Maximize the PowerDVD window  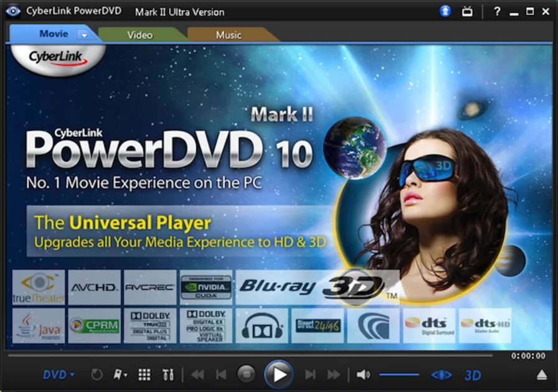(x=530, y=12)
